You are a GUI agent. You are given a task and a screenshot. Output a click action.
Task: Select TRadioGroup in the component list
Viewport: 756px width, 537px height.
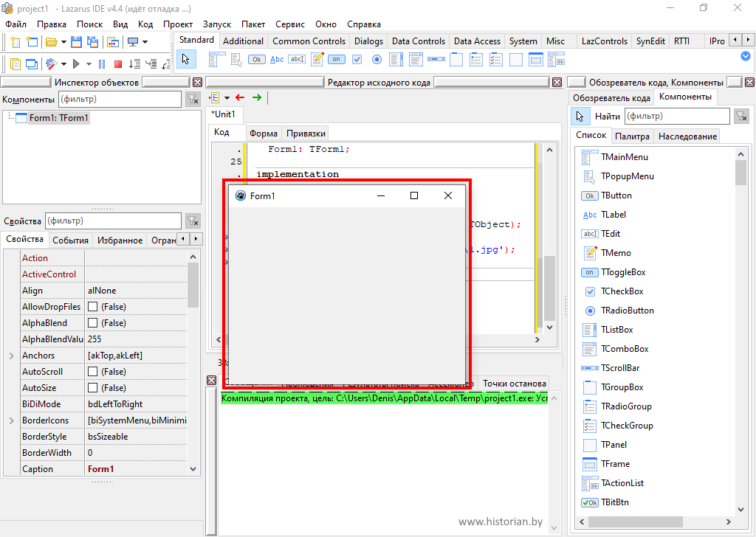626,406
